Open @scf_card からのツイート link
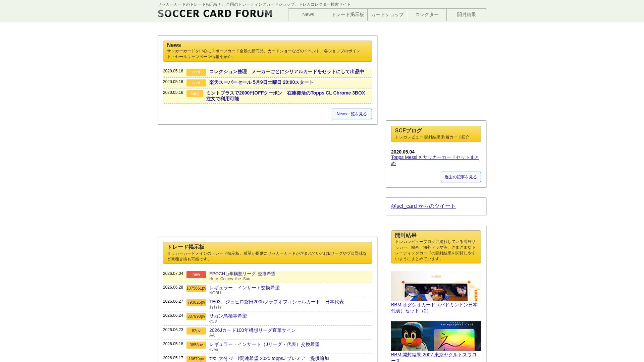Viewport: 644px width, 362px height. [423, 206]
